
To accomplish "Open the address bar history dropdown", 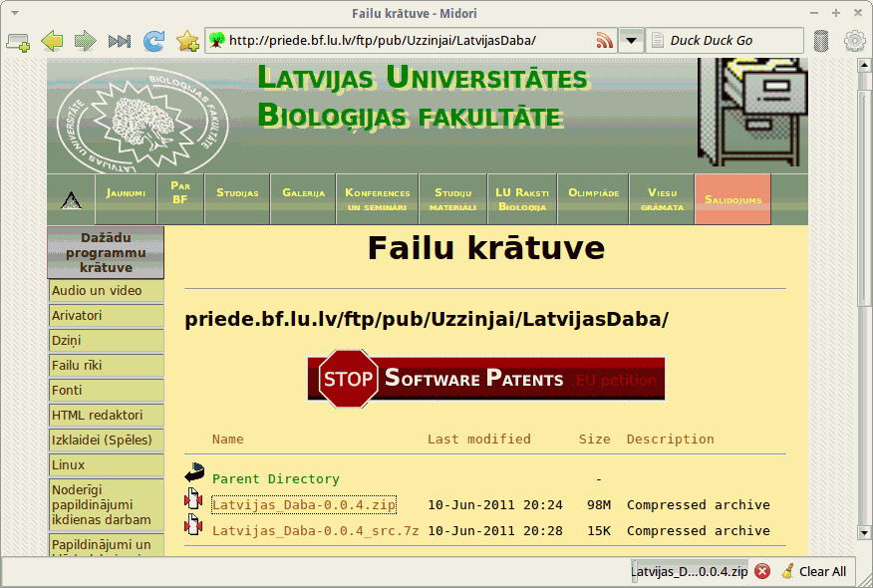I will click(631, 40).
